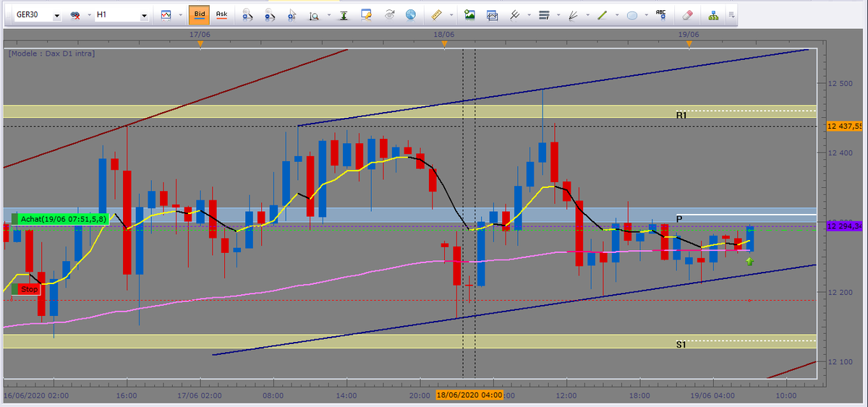Open toolbar overflow options arrow

click(731, 14)
